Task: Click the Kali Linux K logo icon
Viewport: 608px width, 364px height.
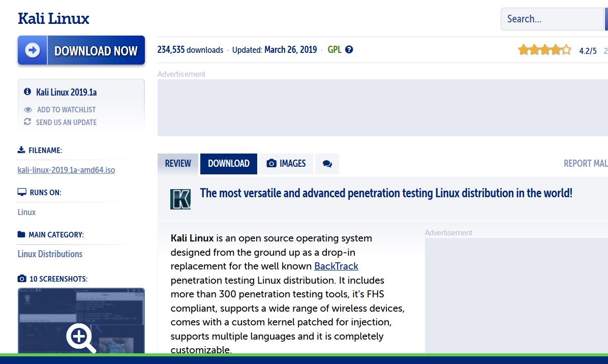Action: coord(180,199)
